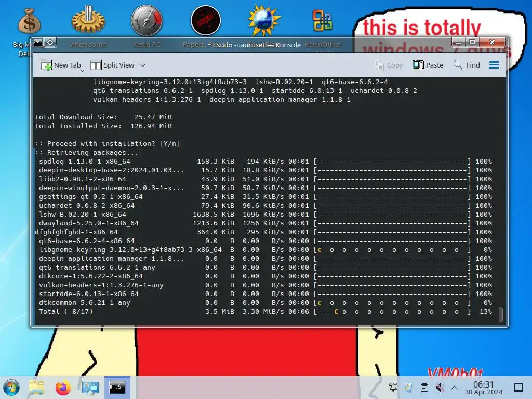Click the Copy toolbar button
The height and width of the screenshot is (399, 532).
389,65
